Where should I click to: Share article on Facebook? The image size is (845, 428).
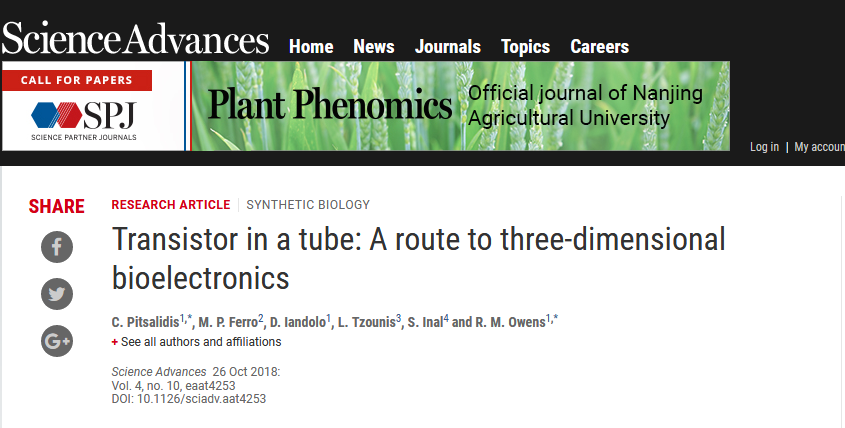click(57, 247)
